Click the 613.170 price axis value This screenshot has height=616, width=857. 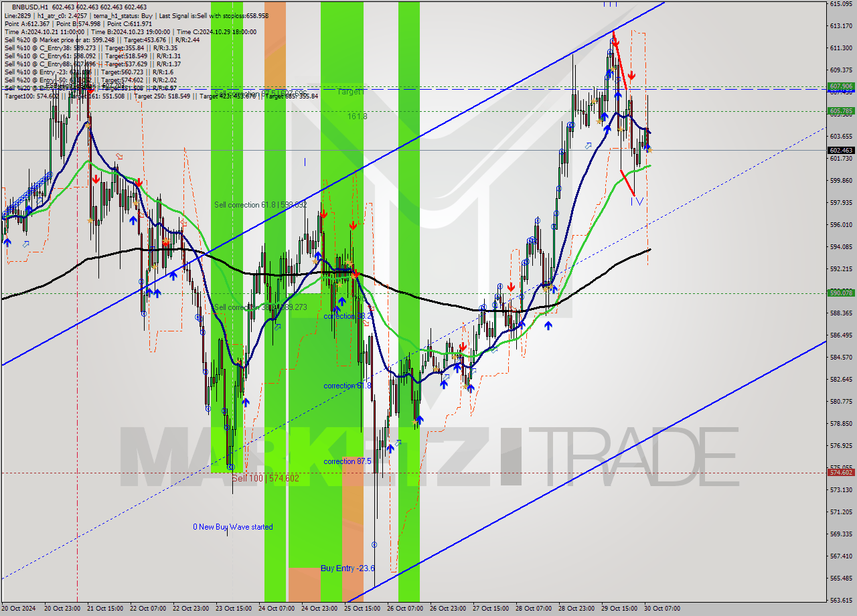841,26
